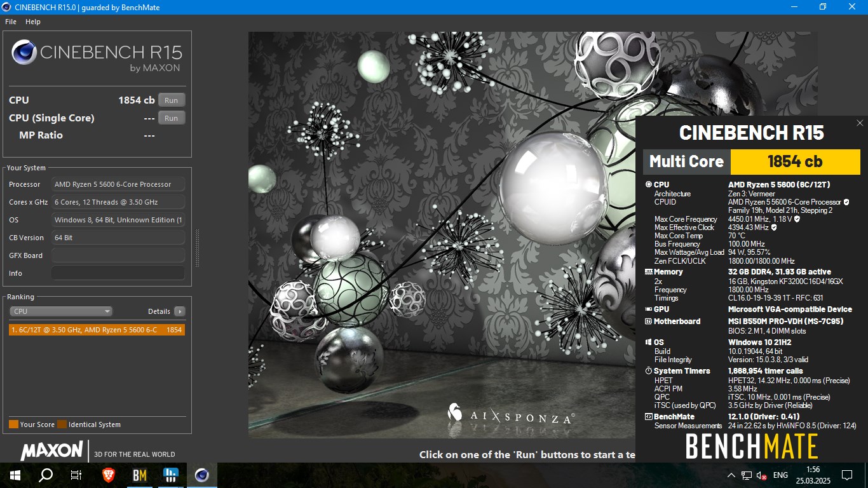Open Task View on the taskbar
The image size is (868, 488).
(x=76, y=475)
